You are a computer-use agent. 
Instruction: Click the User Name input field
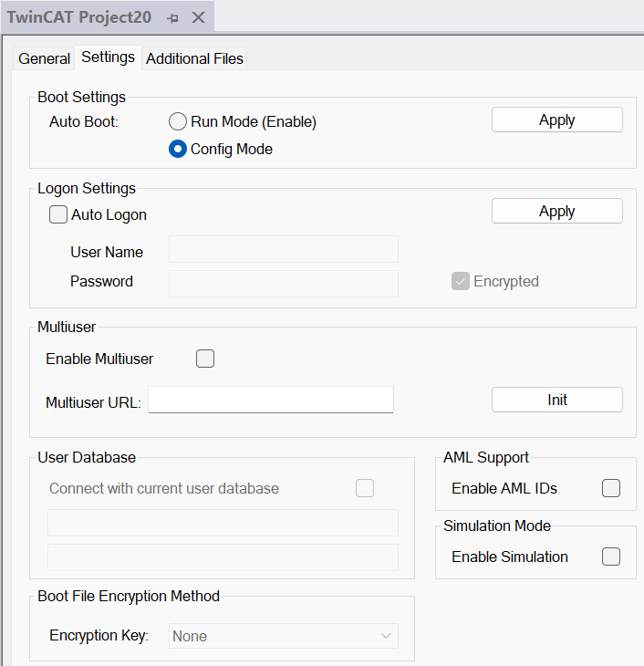point(284,249)
